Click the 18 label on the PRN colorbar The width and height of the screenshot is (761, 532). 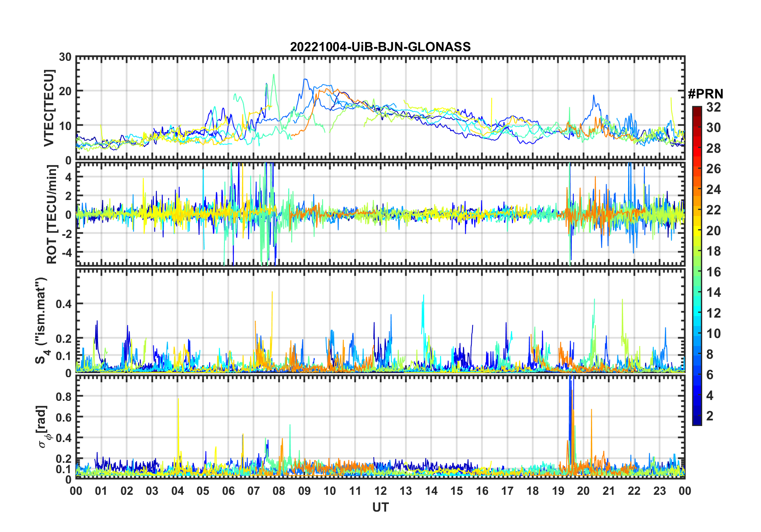(714, 251)
